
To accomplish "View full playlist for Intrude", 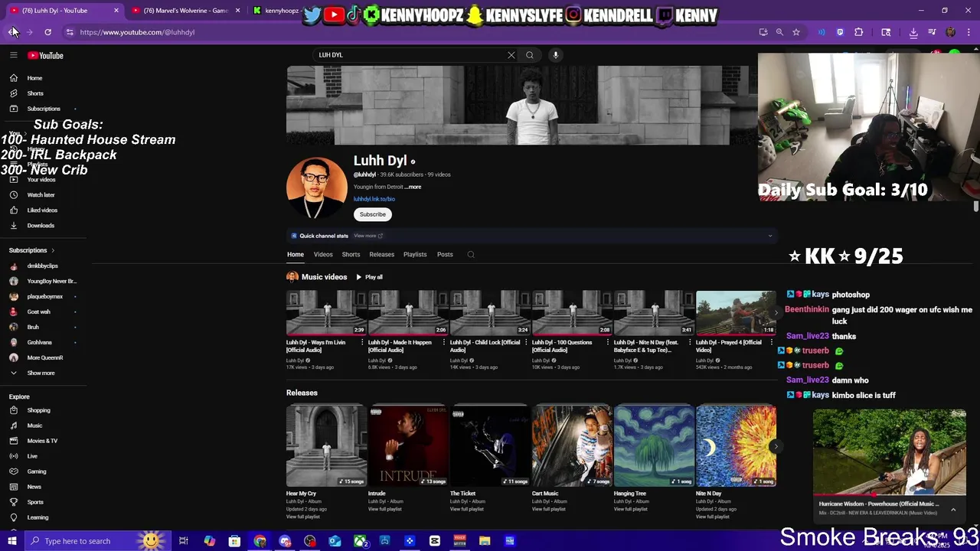I will pyautogui.click(x=385, y=509).
